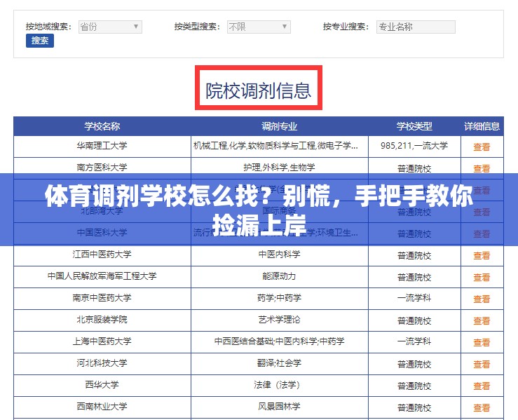The image size is (518, 420).
Task: Select major cell 风景园林学
Action: point(280,407)
